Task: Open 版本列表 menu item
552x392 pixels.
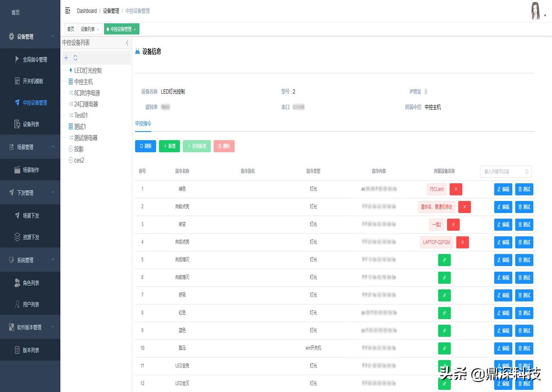Action: [30, 350]
